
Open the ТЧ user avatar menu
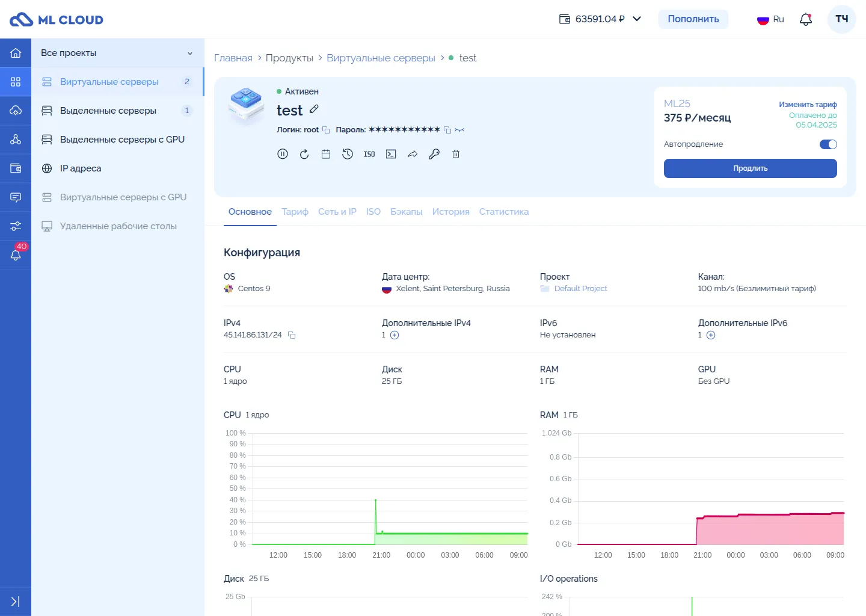click(x=842, y=19)
